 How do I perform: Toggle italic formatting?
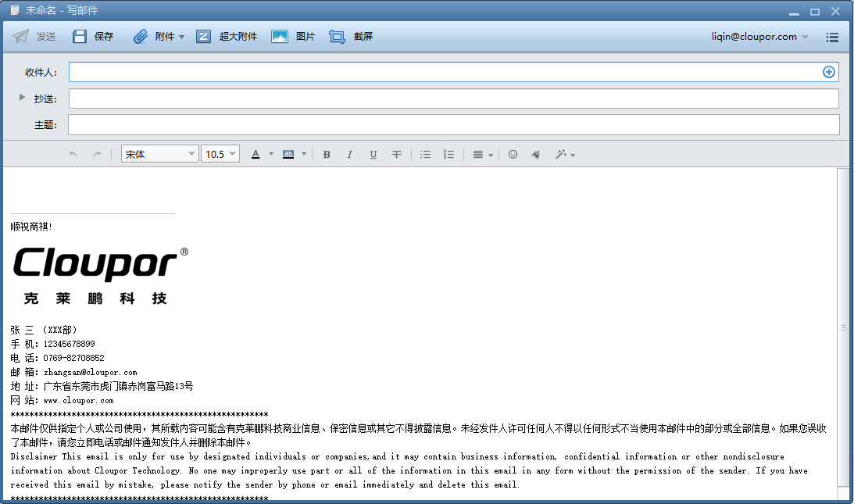point(350,154)
